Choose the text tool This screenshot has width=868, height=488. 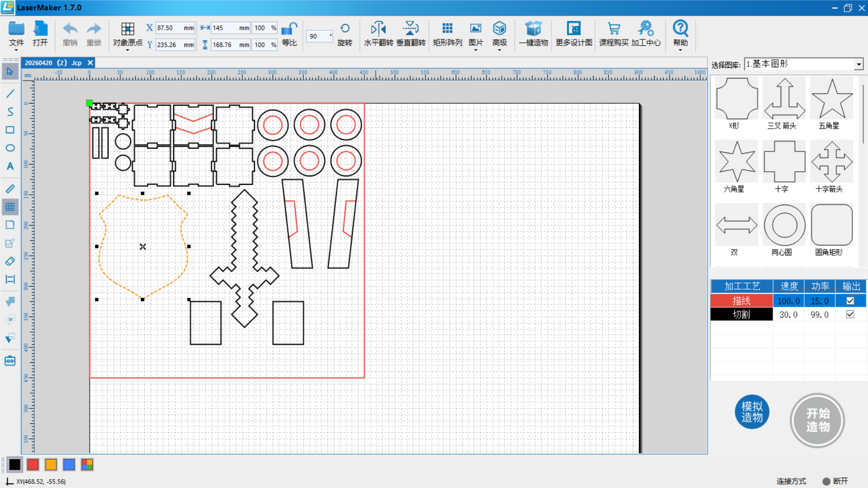pos(10,166)
